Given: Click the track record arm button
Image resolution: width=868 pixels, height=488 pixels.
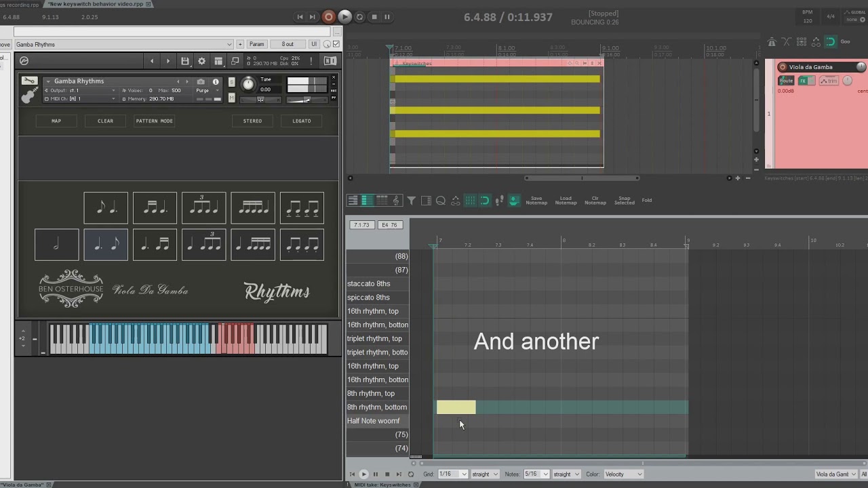Looking at the screenshot, I should [x=783, y=67].
